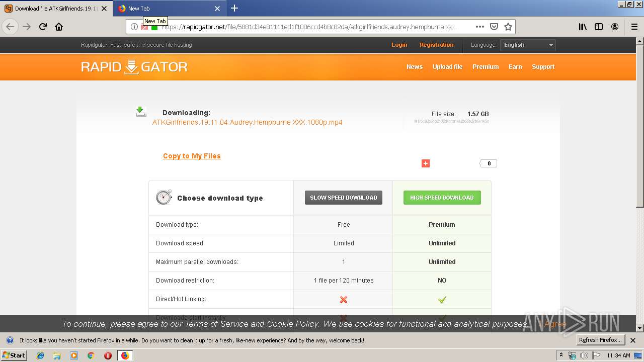Bookmark this page with star icon
The image size is (644, 362).
508,27
